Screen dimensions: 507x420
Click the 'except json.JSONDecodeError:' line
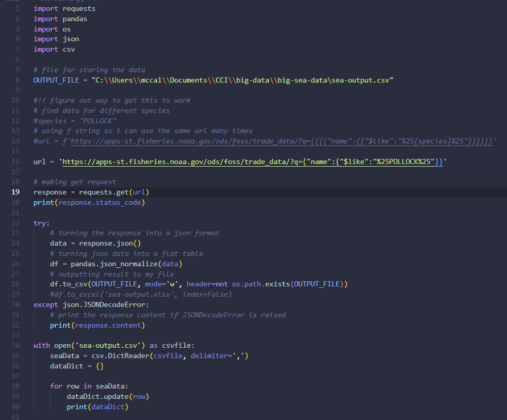click(91, 304)
